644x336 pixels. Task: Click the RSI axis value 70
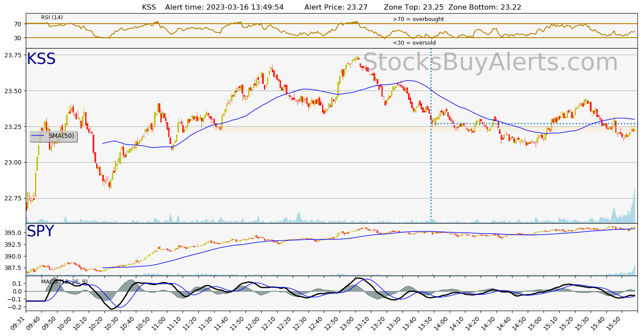pyautogui.click(x=18, y=24)
